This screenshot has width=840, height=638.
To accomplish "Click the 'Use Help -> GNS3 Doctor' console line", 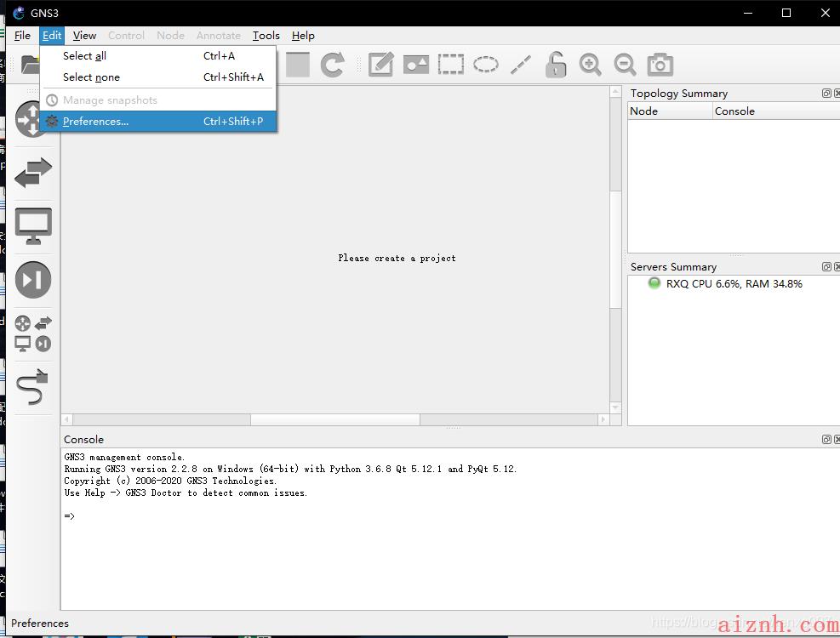I will (x=186, y=493).
